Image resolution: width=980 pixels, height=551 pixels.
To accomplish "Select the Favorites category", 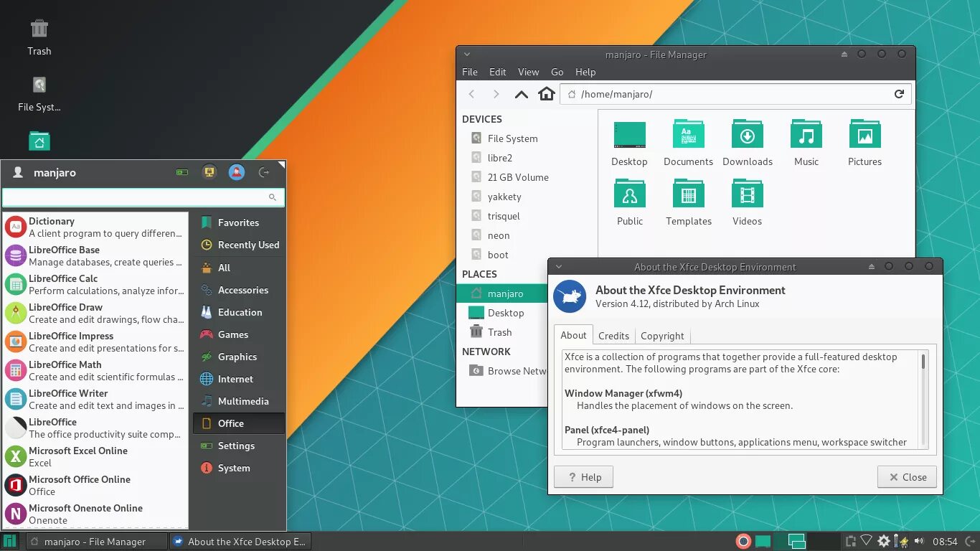I will pyautogui.click(x=239, y=222).
